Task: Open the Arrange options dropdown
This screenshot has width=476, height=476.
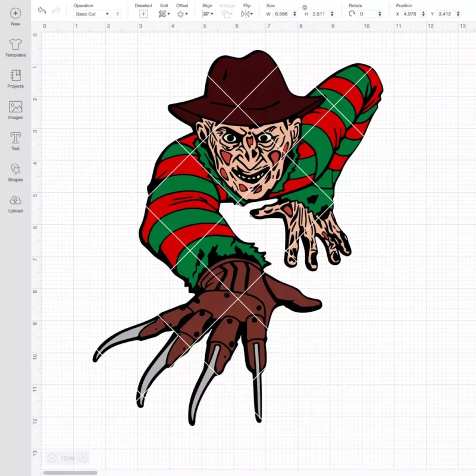Action: tap(227, 14)
